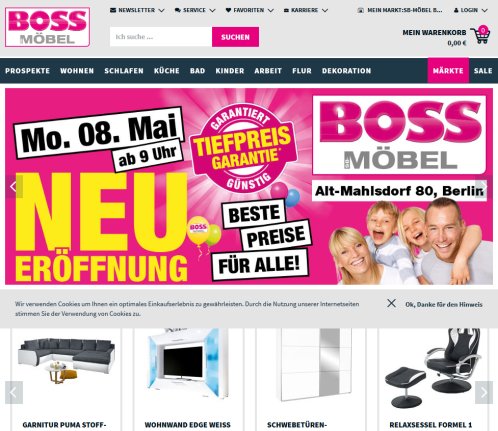Expand the Service dropdown
Viewport: 498px width, 431px height.
195,10
